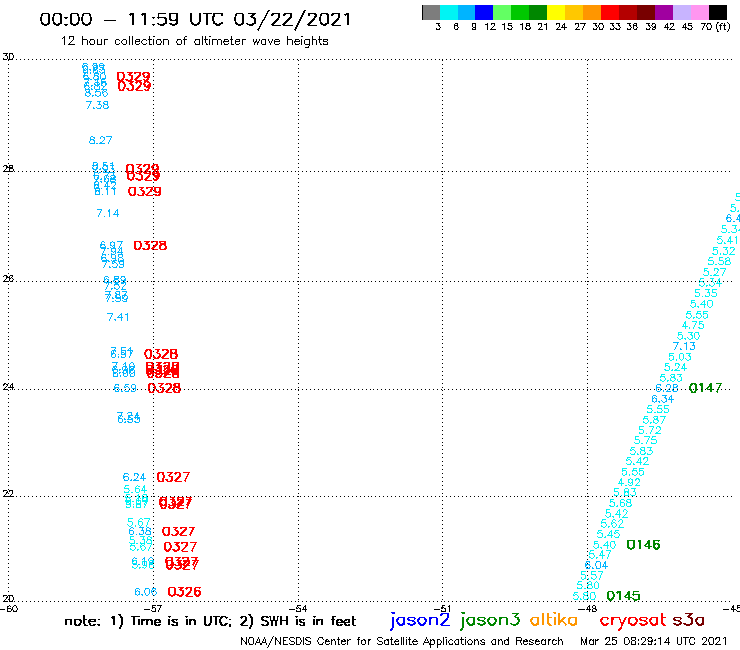Click the wave height value 5.27
The width and height of the screenshot is (740, 650).
(715, 272)
